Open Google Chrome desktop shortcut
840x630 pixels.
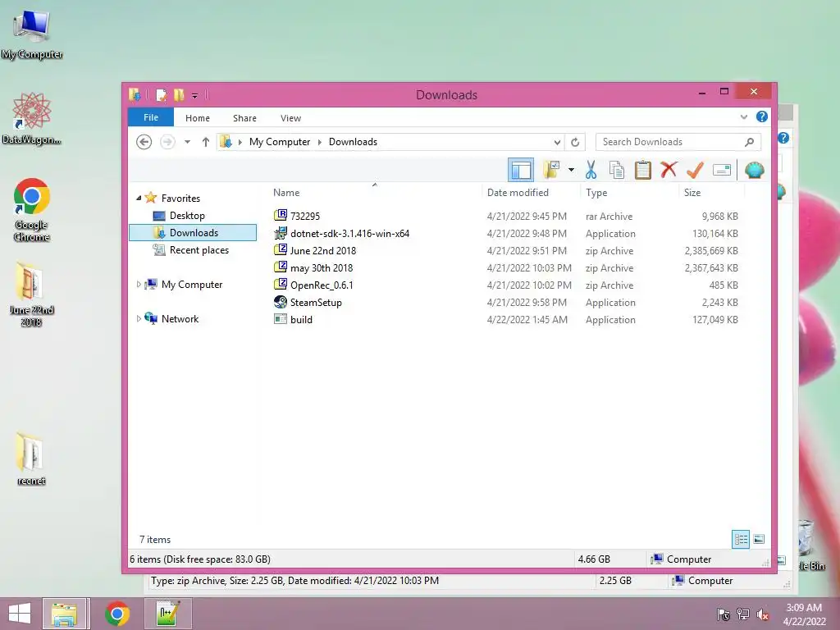coord(32,210)
